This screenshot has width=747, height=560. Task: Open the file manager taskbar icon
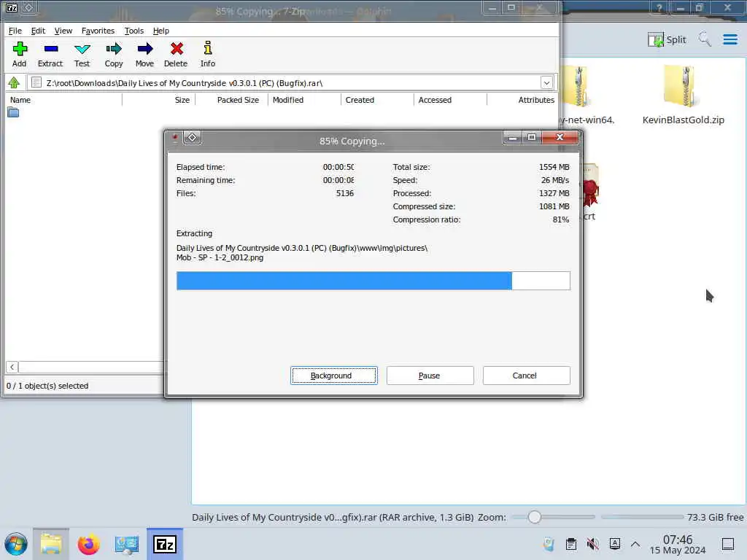[51, 544]
